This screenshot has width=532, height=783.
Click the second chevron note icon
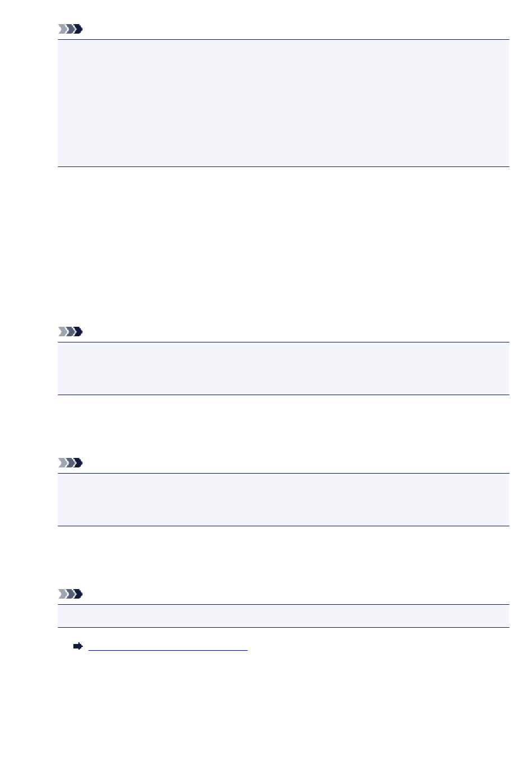tap(71, 332)
